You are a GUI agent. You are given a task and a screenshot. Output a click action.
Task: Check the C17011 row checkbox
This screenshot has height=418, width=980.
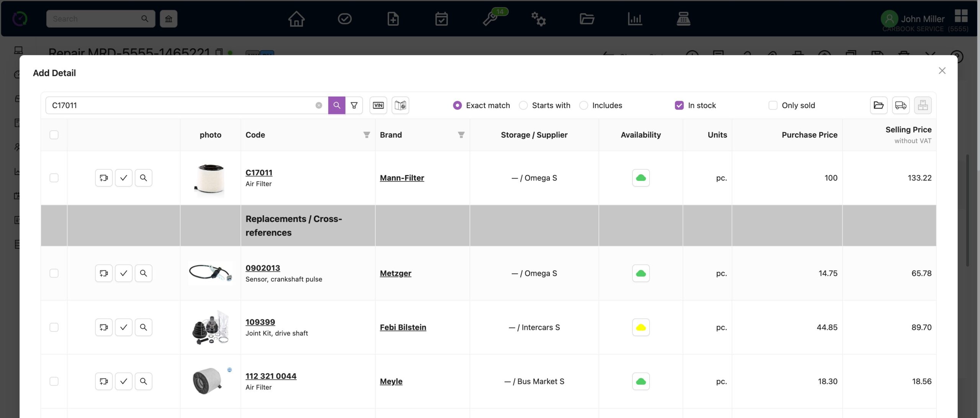[x=54, y=178]
